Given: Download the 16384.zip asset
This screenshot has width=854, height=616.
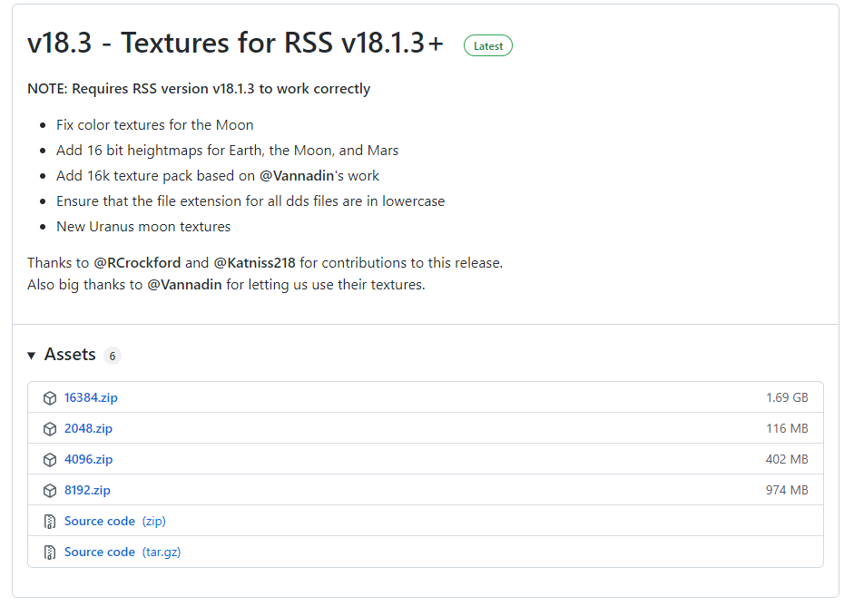Looking at the screenshot, I should 91,398.
